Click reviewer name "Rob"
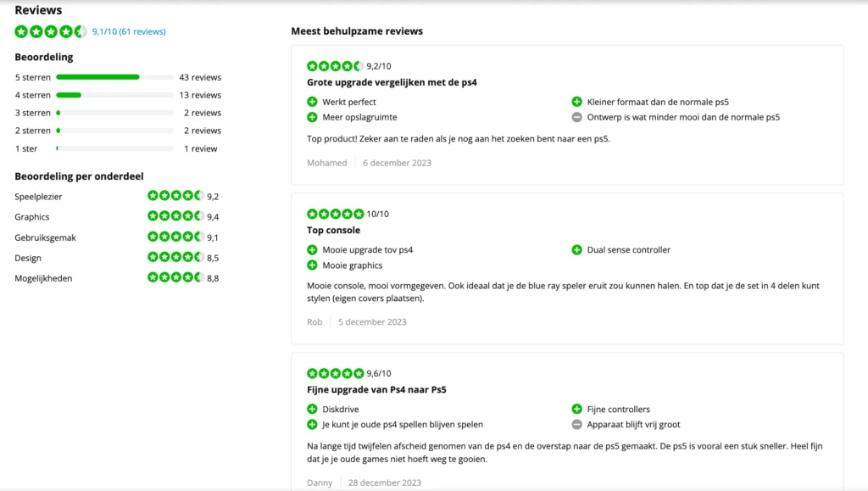The width and height of the screenshot is (868, 491). (x=314, y=321)
